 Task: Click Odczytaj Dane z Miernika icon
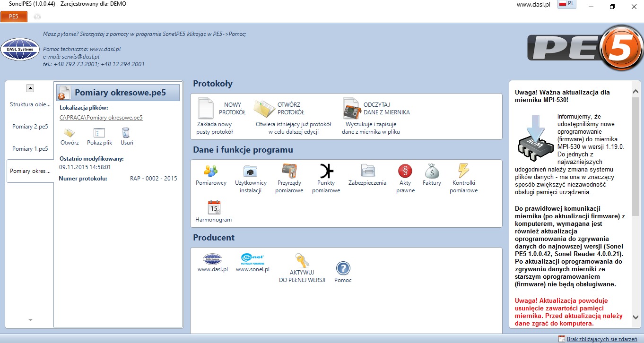(352, 109)
